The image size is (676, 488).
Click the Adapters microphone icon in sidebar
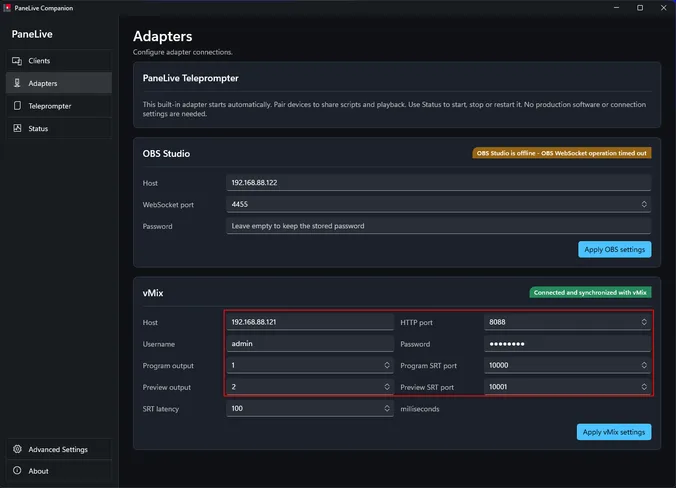click(x=17, y=83)
